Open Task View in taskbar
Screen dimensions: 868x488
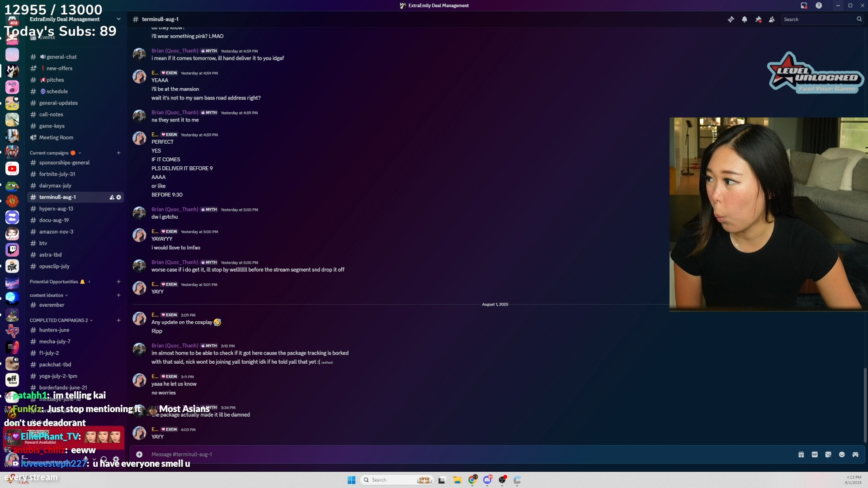(442, 480)
